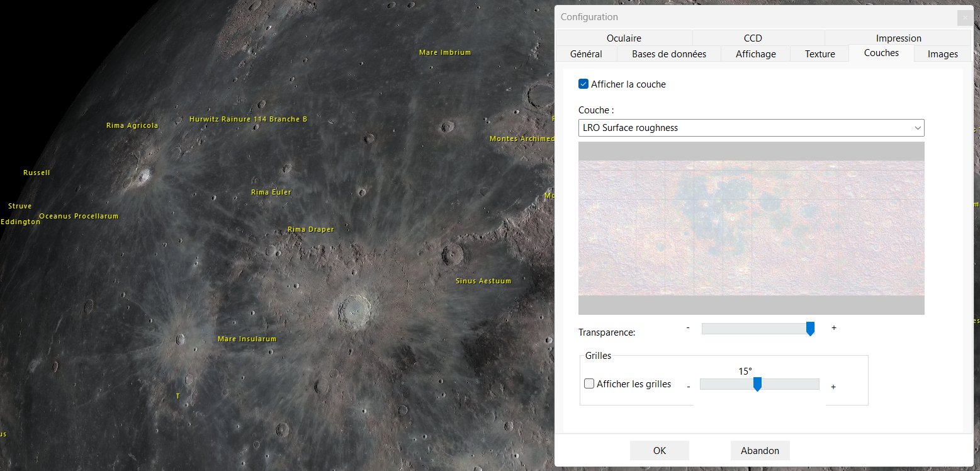Image resolution: width=980 pixels, height=471 pixels.
Task: Select the Sinus Aestuum label
Action: click(483, 281)
